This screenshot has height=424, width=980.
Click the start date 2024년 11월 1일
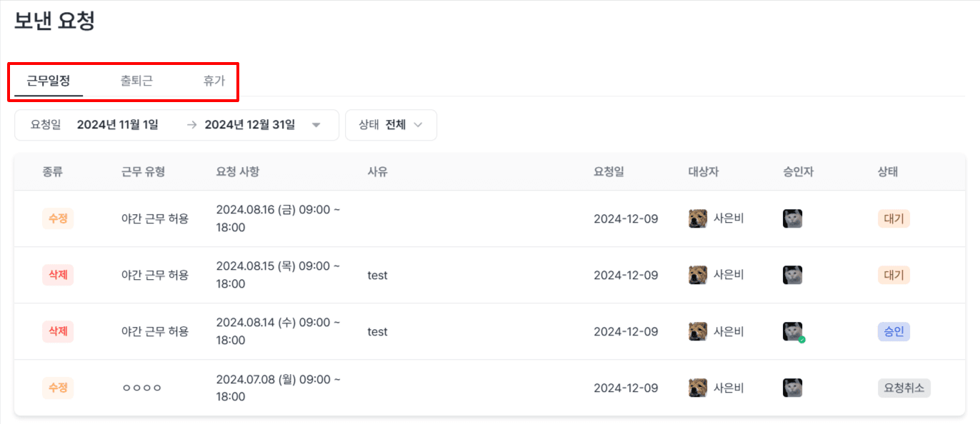117,124
